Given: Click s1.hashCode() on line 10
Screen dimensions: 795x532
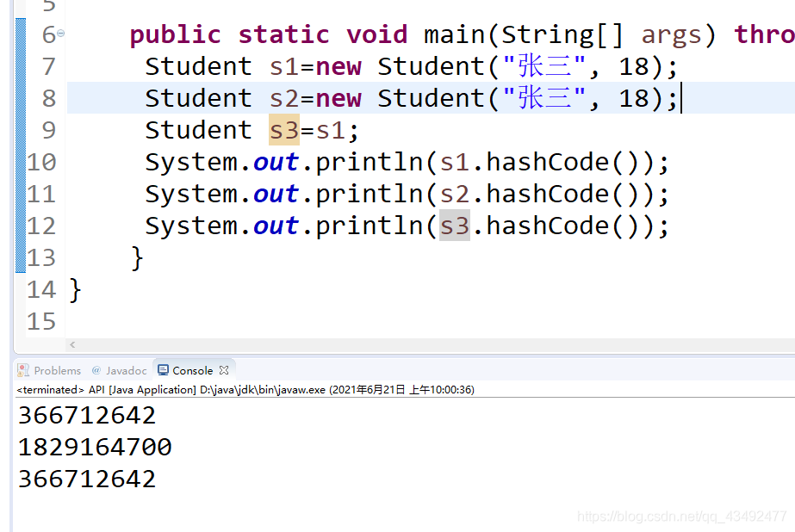Looking at the screenshot, I should 546,162.
